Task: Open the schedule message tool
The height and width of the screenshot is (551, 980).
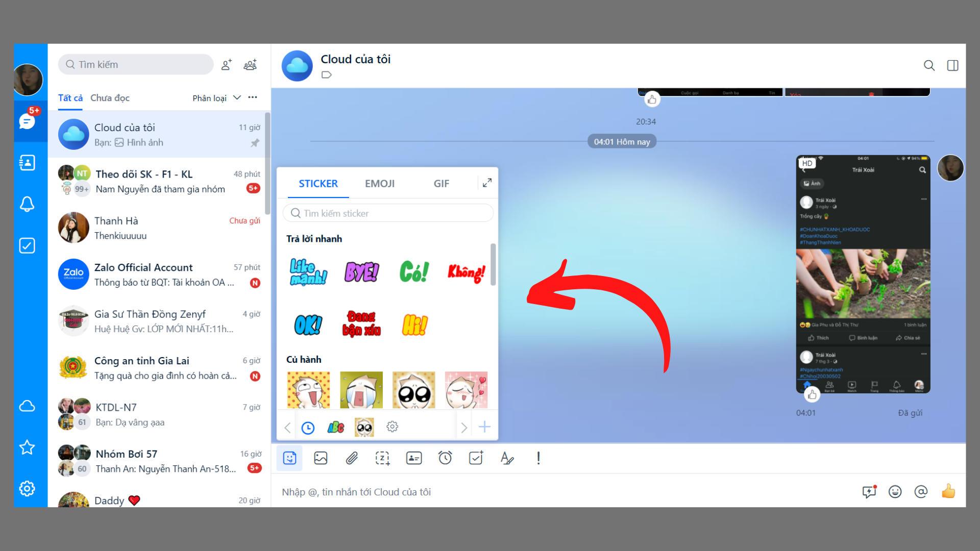Action: [444, 459]
